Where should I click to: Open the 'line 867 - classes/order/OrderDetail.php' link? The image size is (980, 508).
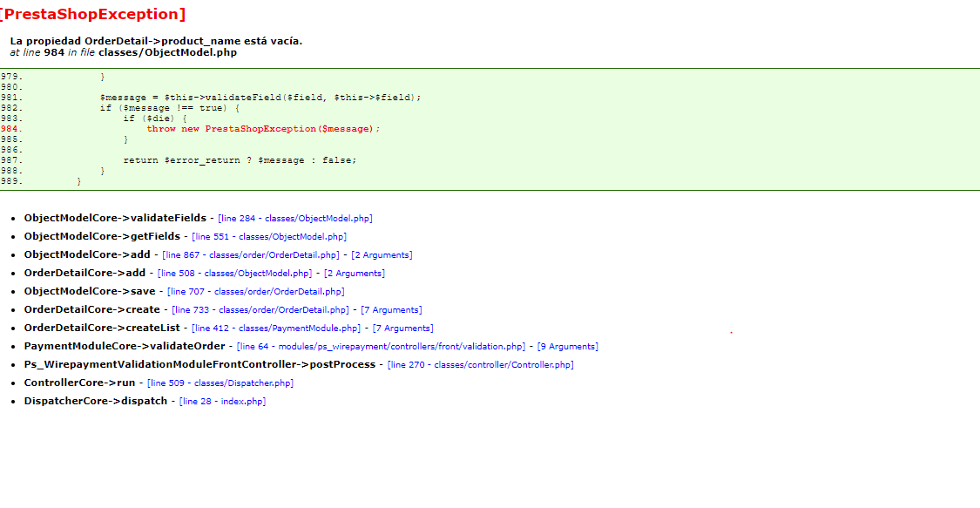251,255
